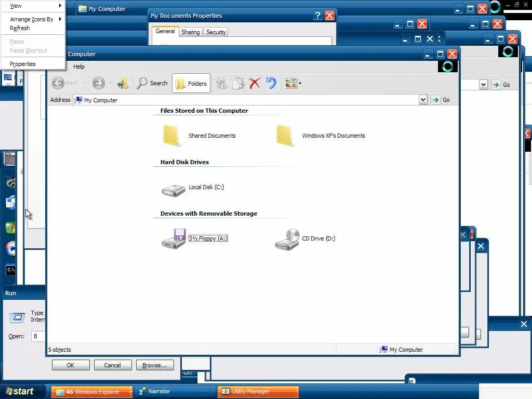Click the Run dialog program icon
This screenshot has height=399, width=532.
(17, 317)
